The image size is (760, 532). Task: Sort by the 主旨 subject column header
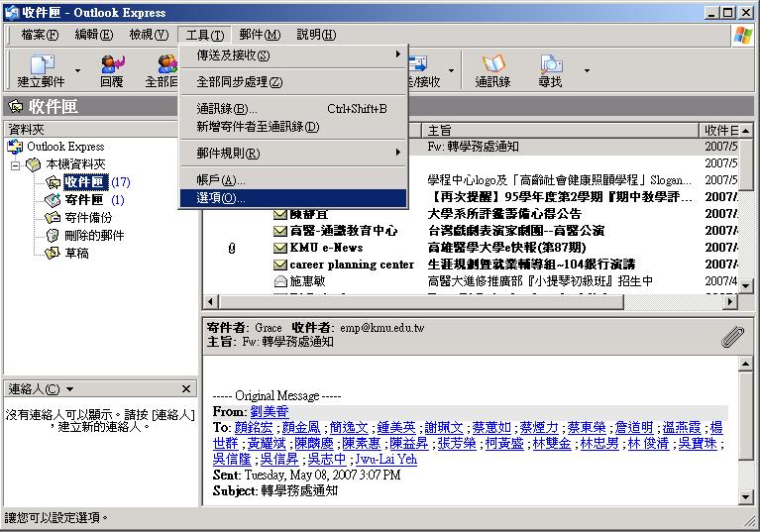560,130
